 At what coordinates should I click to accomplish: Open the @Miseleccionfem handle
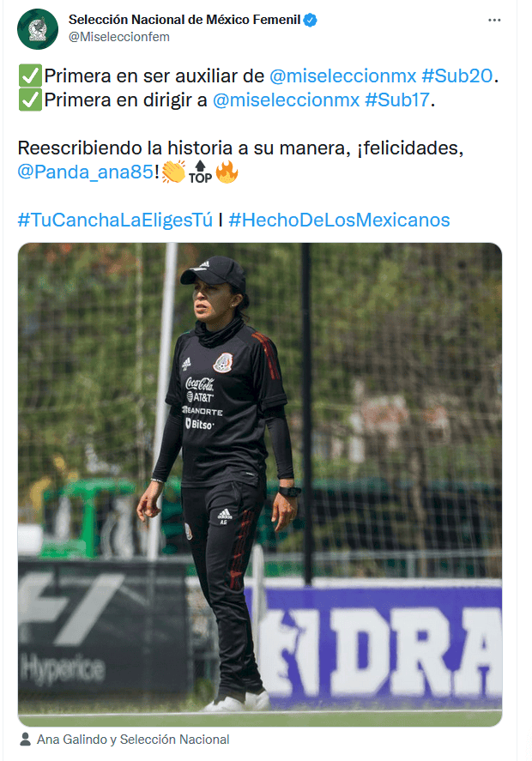(x=119, y=37)
